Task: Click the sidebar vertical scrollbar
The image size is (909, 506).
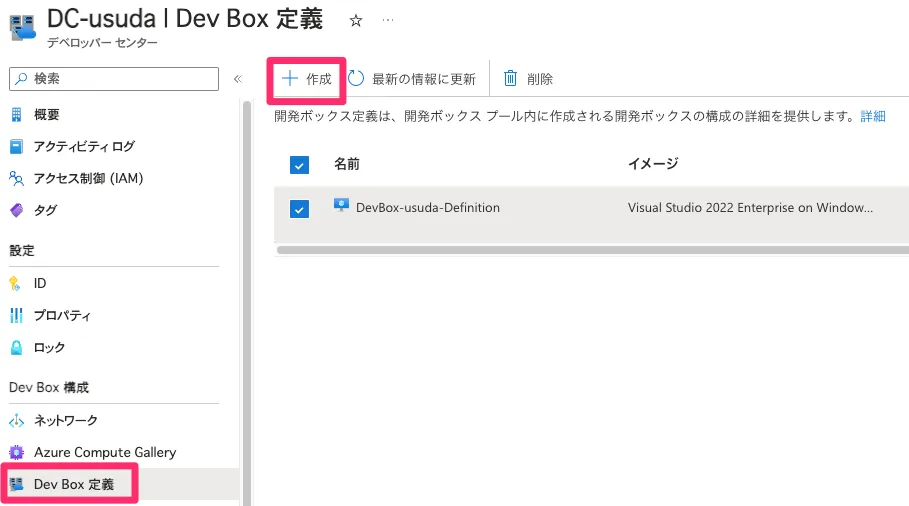Action: (x=247, y=301)
